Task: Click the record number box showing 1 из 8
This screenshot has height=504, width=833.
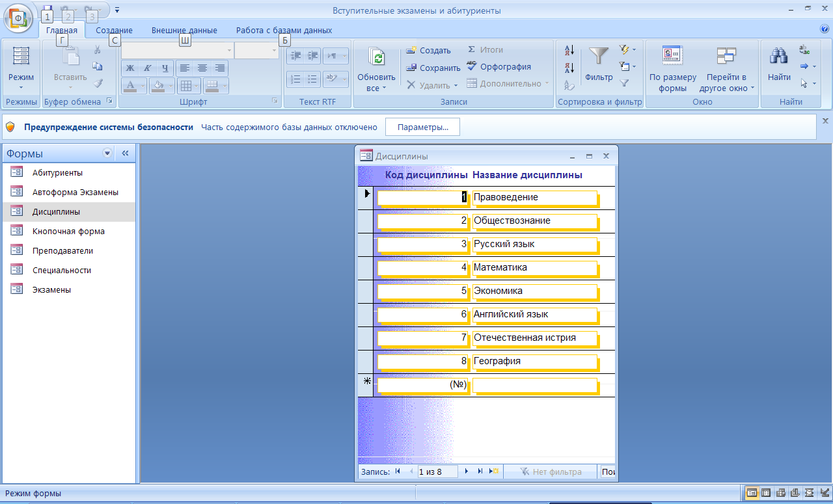Action: [437, 471]
